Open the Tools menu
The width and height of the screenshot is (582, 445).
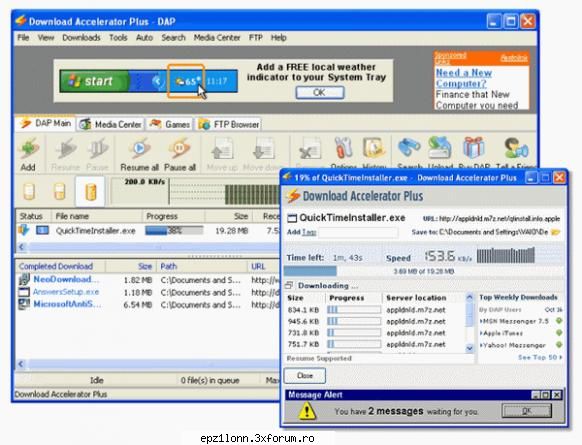tap(118, 37)
